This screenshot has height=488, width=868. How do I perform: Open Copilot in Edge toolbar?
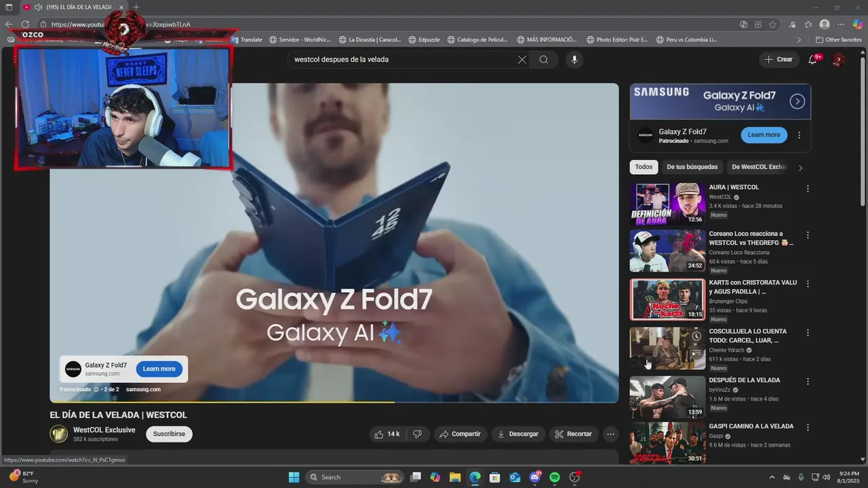click(x=858, y=24)
